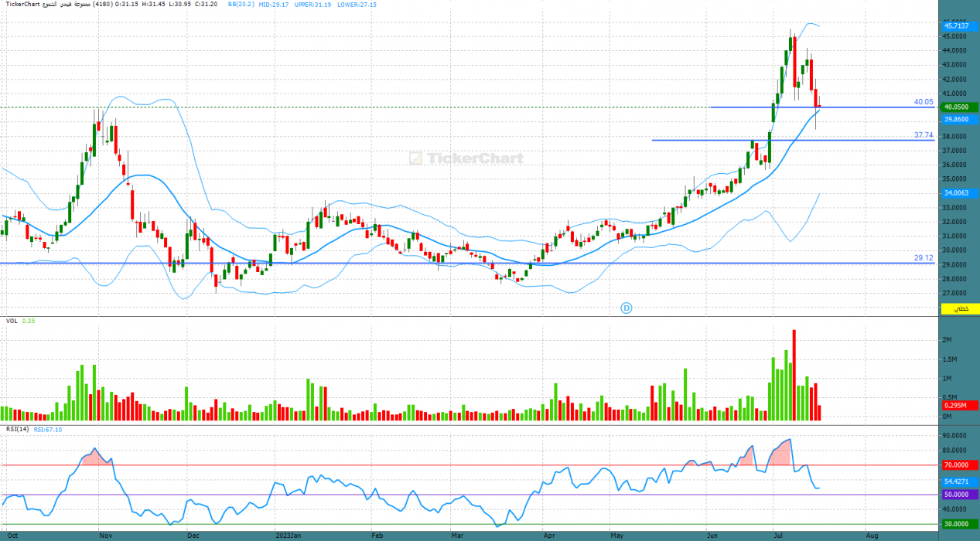Click the 2023Jan label on the time axis
980x541 pixels.
point(289,535)
